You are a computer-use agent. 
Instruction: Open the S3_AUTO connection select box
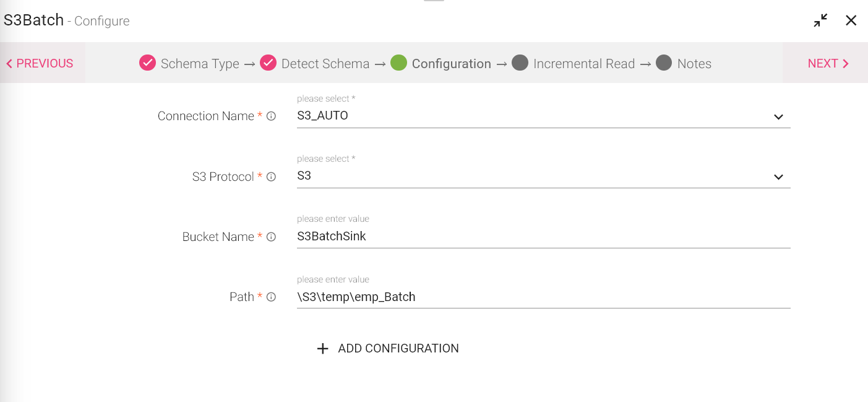point(532,116)
